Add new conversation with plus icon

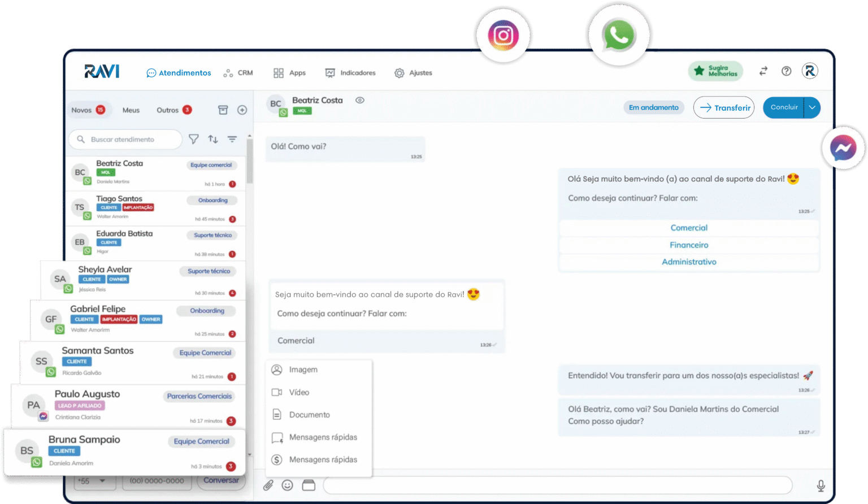point(242,110)
